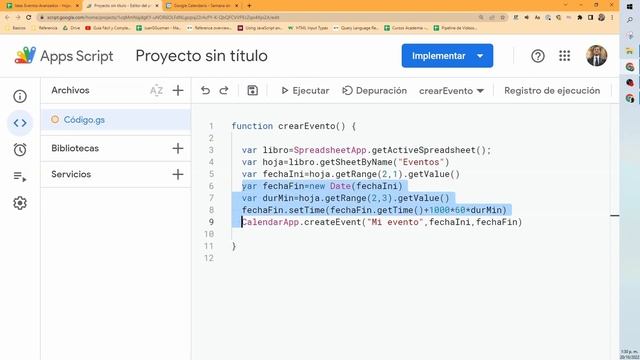Run the script with Ejecutar
640x360 pixels.
(x=305, y=91)
